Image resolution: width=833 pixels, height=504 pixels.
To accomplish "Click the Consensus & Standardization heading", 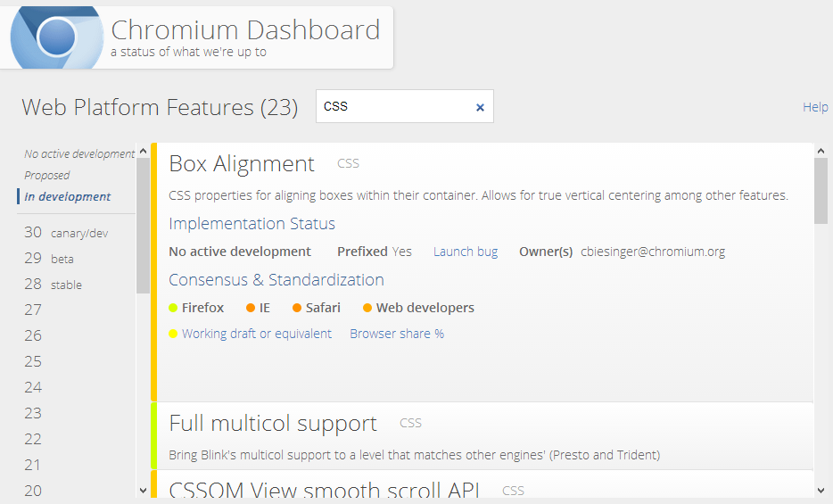I will click(276, 280).
